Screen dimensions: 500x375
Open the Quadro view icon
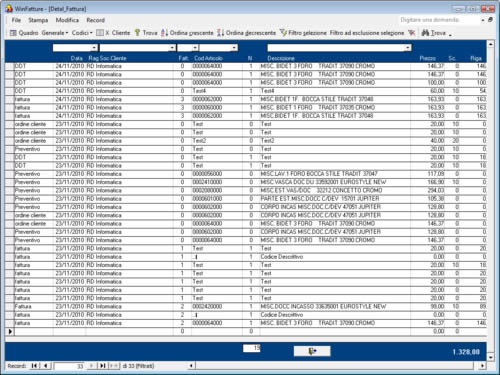point(13,33)
